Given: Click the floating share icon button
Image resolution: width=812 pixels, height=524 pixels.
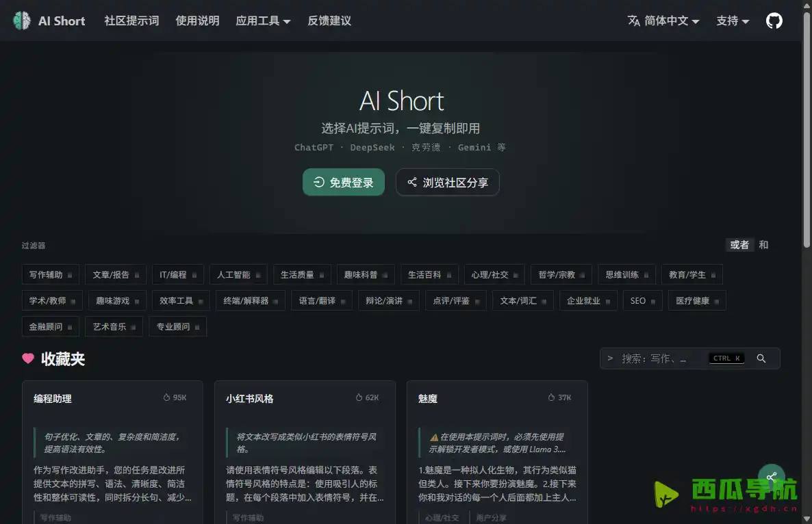Looking at the screenshot, I should click(772, 477).
